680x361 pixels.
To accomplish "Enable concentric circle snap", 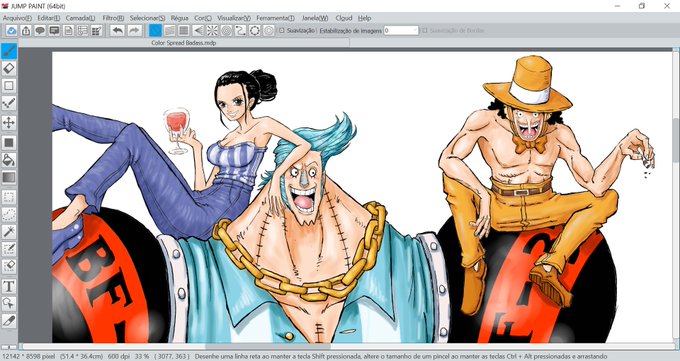I will tap(226, 30).
